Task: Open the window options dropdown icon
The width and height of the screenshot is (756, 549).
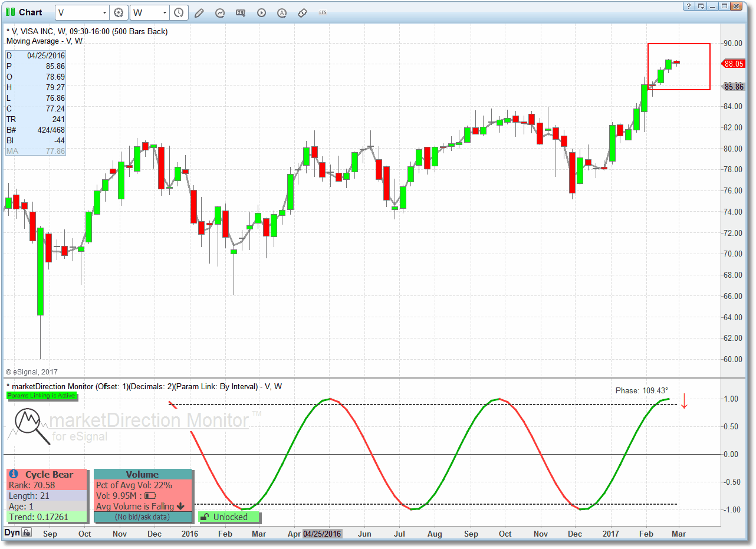Action: tap(701, 6)
